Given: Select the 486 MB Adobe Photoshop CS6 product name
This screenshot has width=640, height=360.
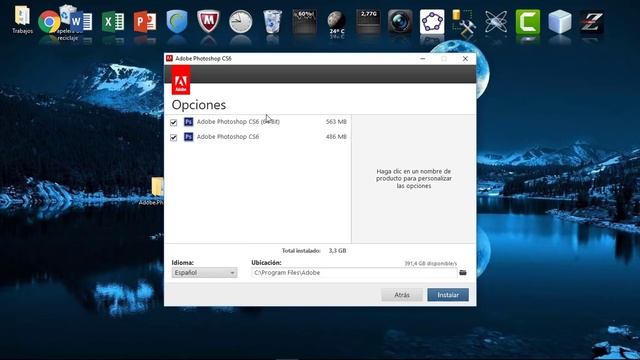Looking at the screenshot, I should click(228, 137).
